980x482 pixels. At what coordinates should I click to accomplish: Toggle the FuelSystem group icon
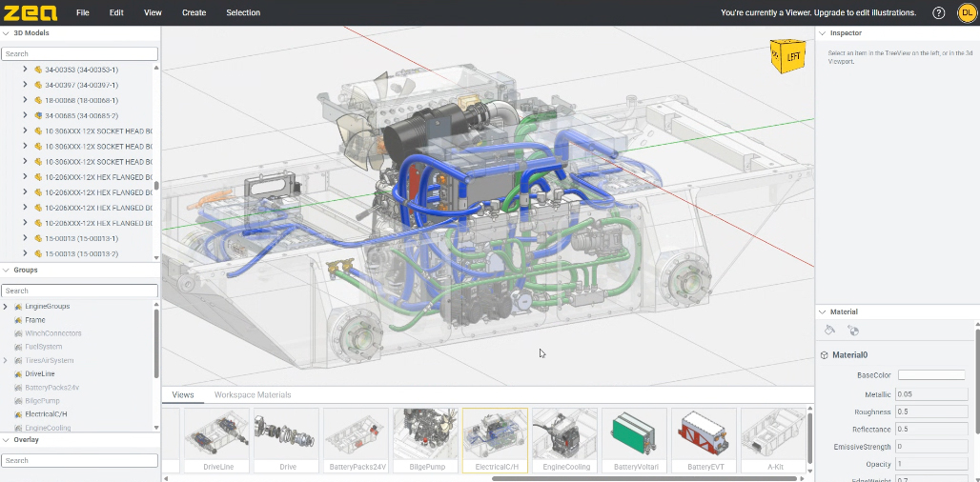pyautogui.click(x=18, y=347)
